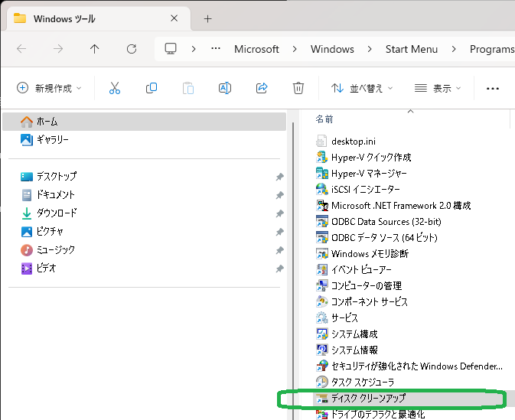Select ODBC データ ソース (64 ビット)
The height and width of the screenshot is (420, 515).
376,237
